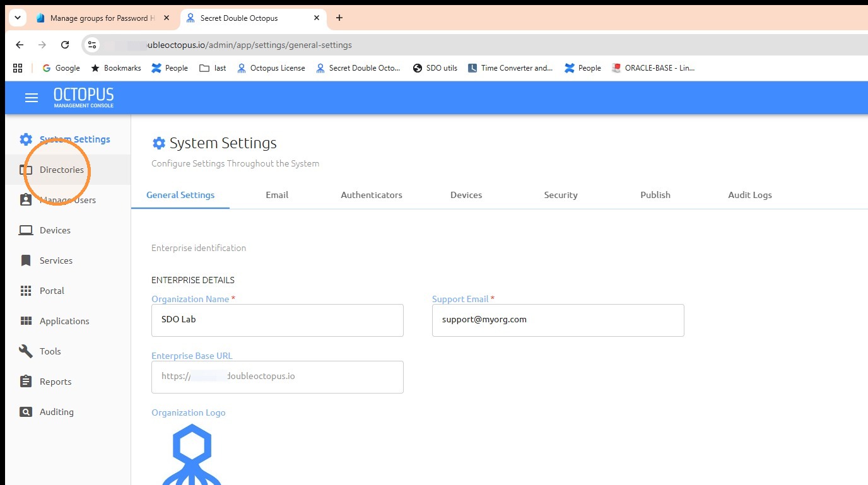View the Audit Logs tab

[x=750, y=195]
